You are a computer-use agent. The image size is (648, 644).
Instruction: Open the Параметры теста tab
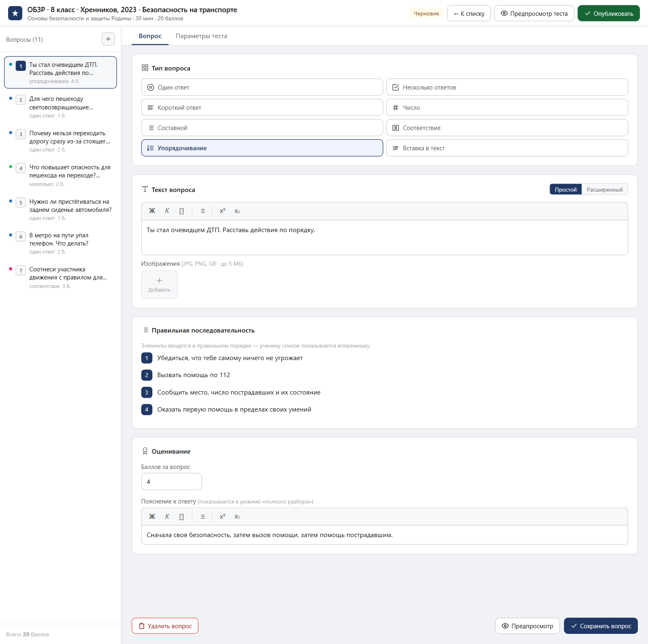click(x=201, y=36)
